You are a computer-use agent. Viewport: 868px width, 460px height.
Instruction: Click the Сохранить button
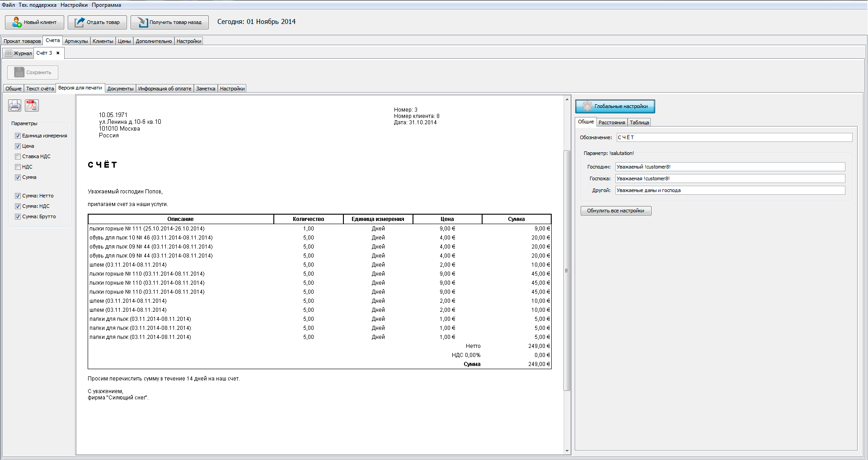[x=33, y=72]
